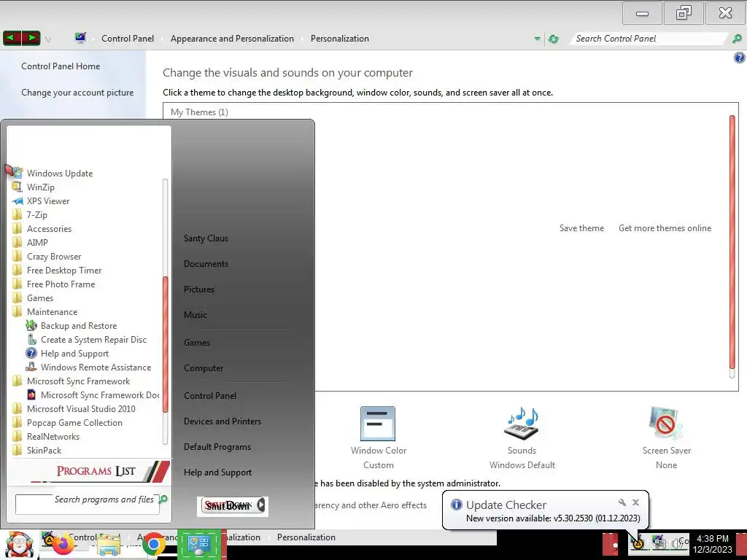The width and height of the screenshot is (747, 560).
Task: Click Change your account picture link
Action: point(77,93)
